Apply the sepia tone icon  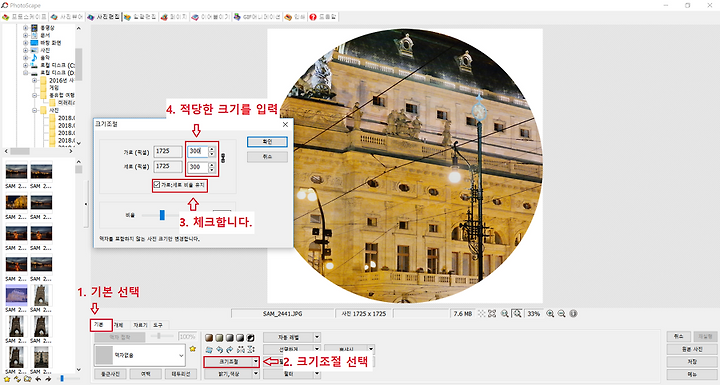(209, 338)
